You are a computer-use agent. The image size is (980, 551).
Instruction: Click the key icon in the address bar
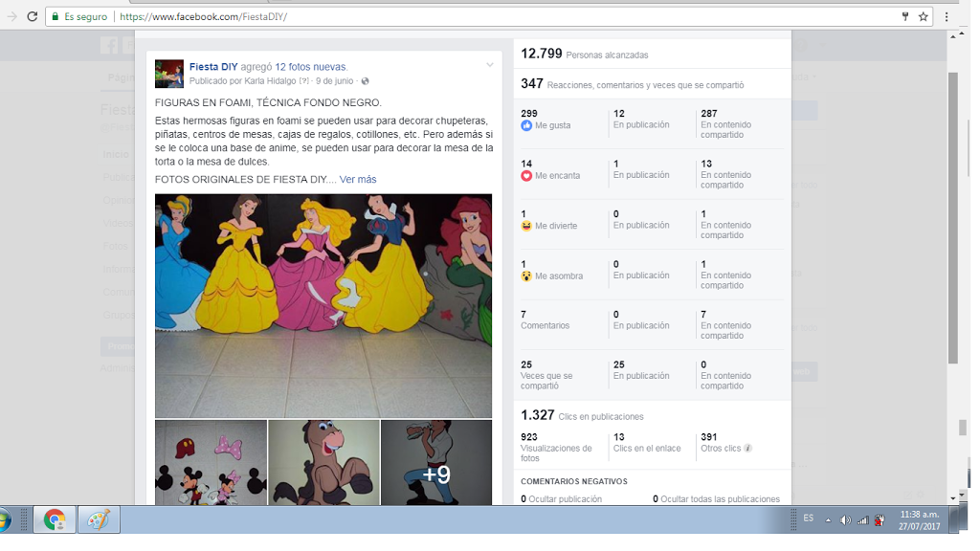pos(905,17)
